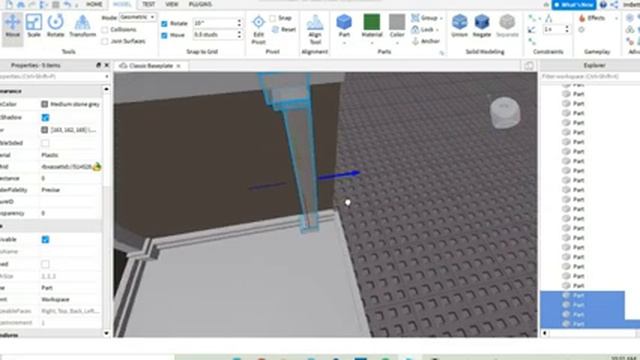
Task: Close the Classic Baseplate tab
Action: tap(178, 66)
